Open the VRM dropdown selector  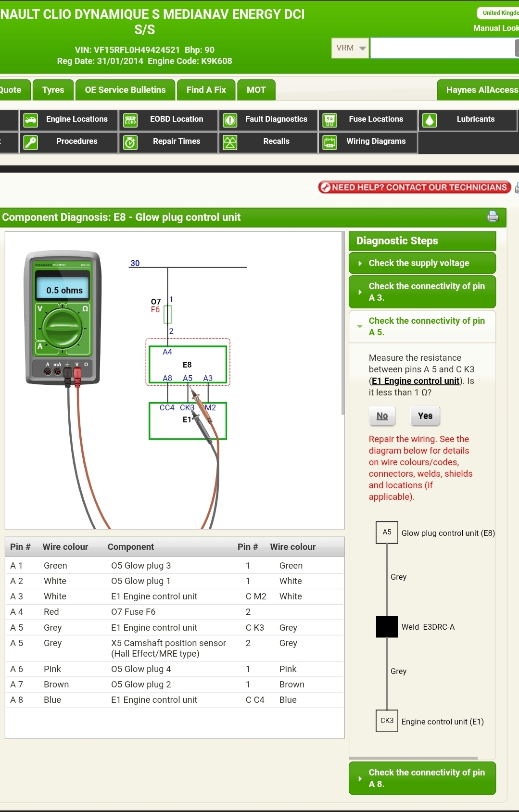(351, 48)
